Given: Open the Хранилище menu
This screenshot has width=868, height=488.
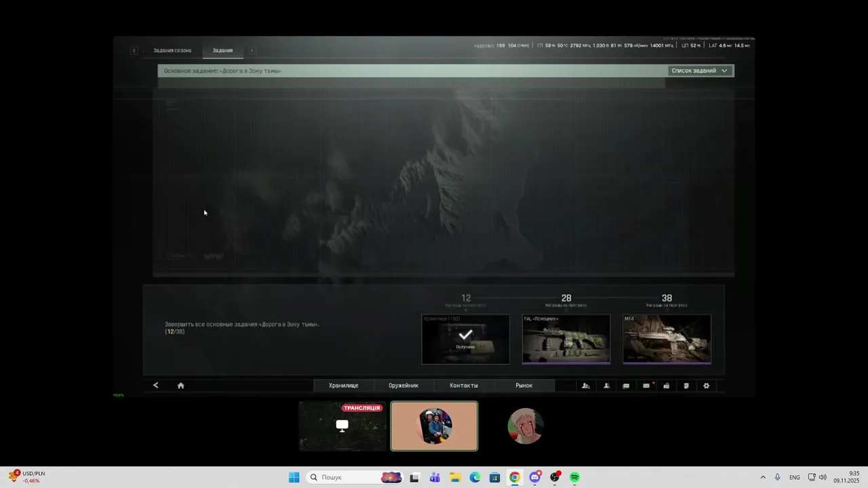Looking at the screenshot, I should pos(343,386).
